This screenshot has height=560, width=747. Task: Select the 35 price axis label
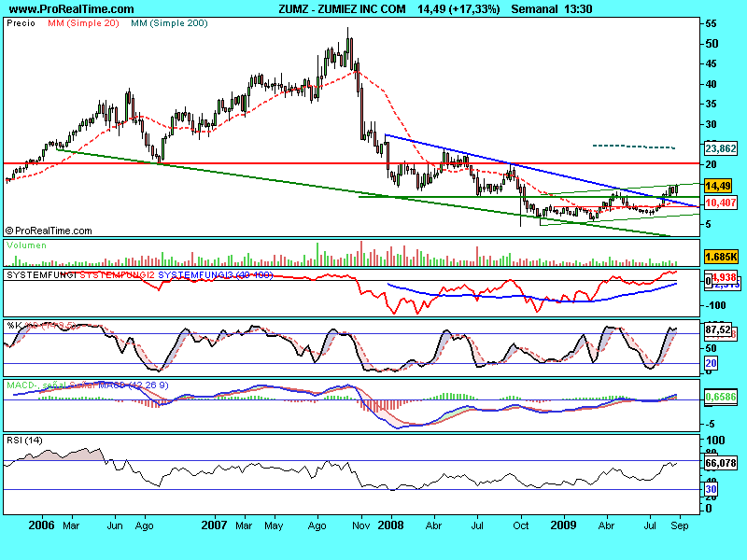pos(712,104)
